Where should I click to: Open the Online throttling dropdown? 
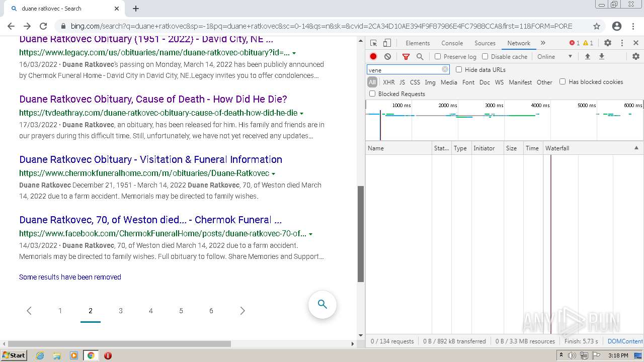pos(554,57)
